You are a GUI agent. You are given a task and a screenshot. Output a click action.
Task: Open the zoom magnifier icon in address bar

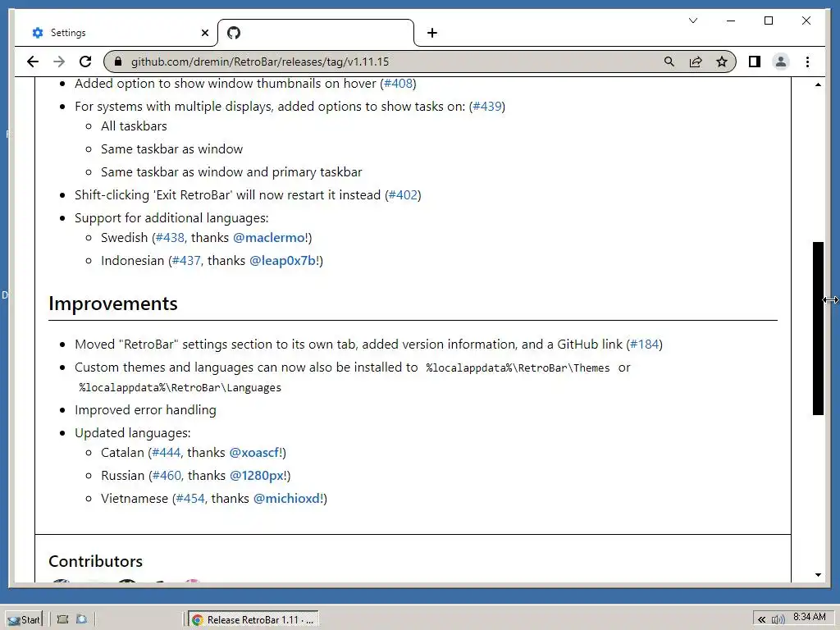669,62
